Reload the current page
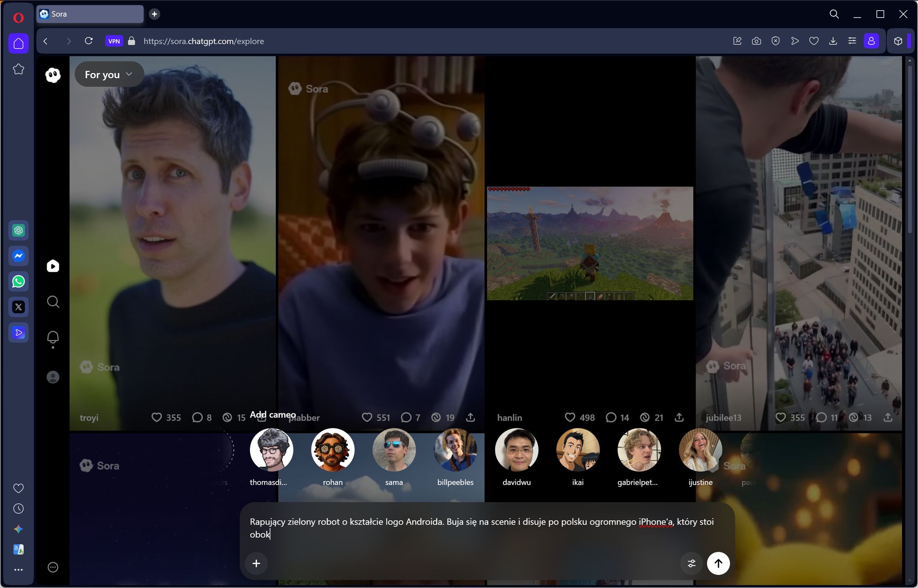Viewport: 918px width, 588px height. click(89, 41)
